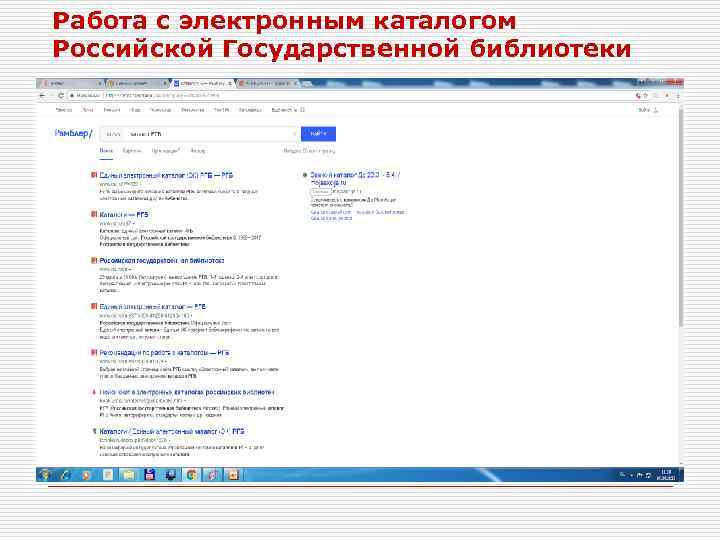The width and height of the screenshot is (720, 540).
Task: Open result Поиск книг в электронных каталогах российских библиотек
Action: point(187,392)
